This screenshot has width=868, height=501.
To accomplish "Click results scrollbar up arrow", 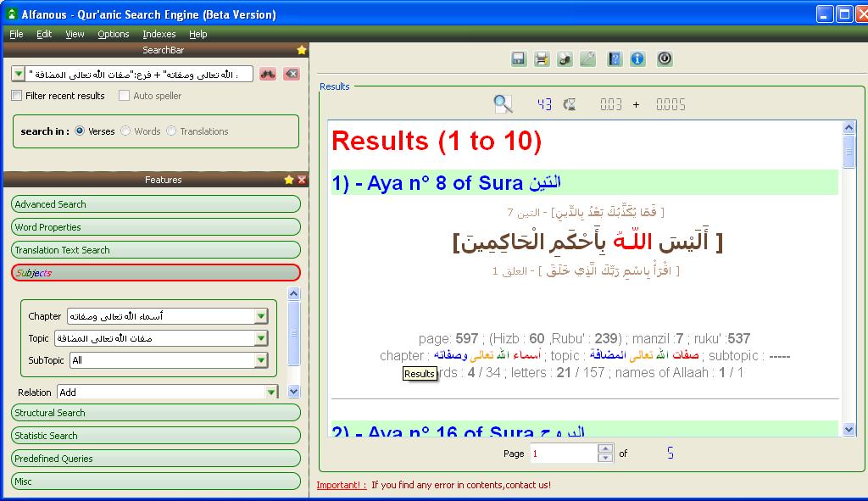I will point(849,127).
